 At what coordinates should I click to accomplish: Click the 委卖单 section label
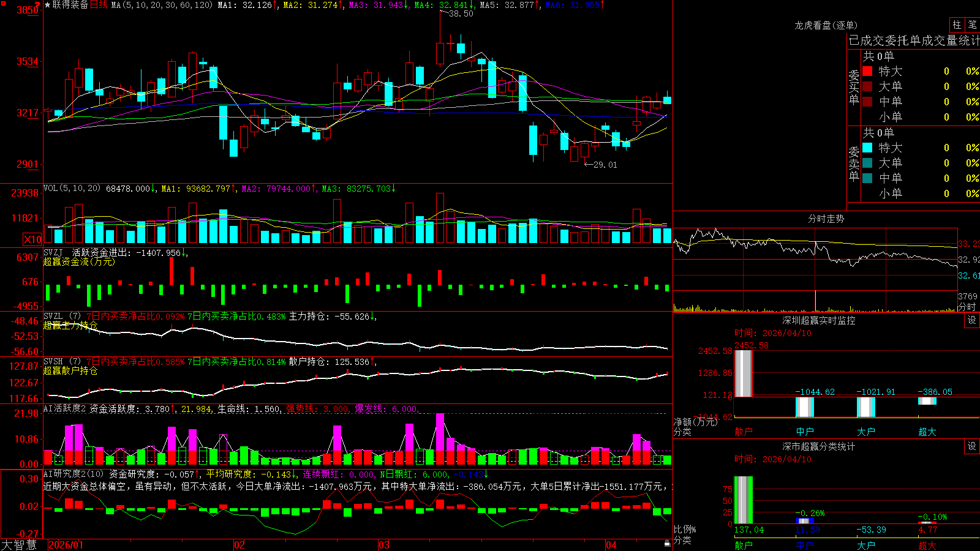(x=854, y=164)
